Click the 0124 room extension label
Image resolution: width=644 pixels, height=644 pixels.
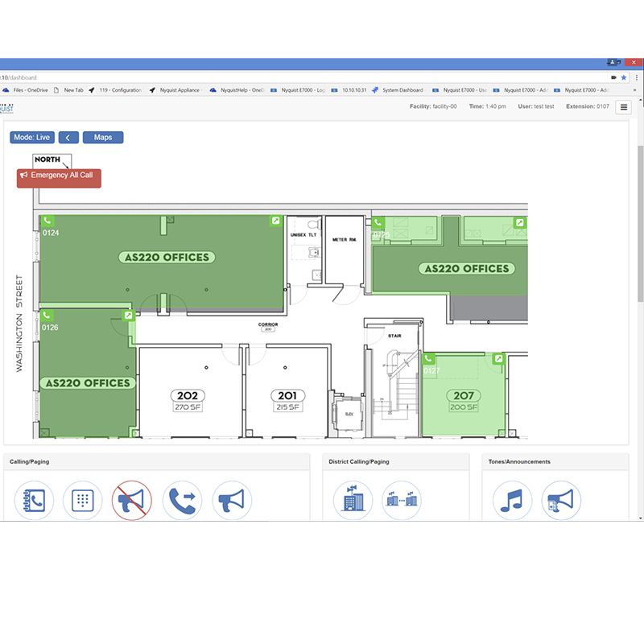51,233
